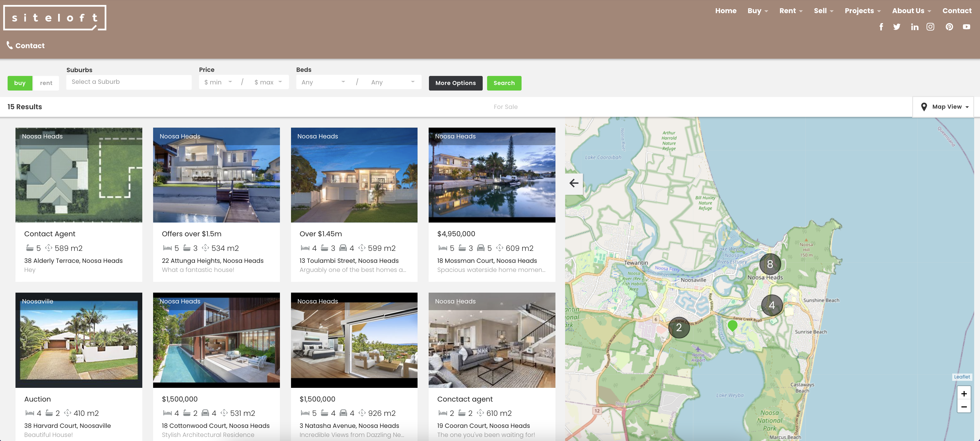980x441 pixels.
Task: Zoom in on the map
Action: [964, 393]
